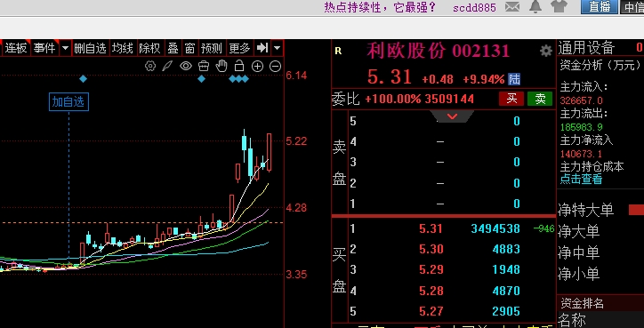Viewport: 644px width, 328px height.
Task: Select the feather drawing tool
Action: click(x=167, y=66)
